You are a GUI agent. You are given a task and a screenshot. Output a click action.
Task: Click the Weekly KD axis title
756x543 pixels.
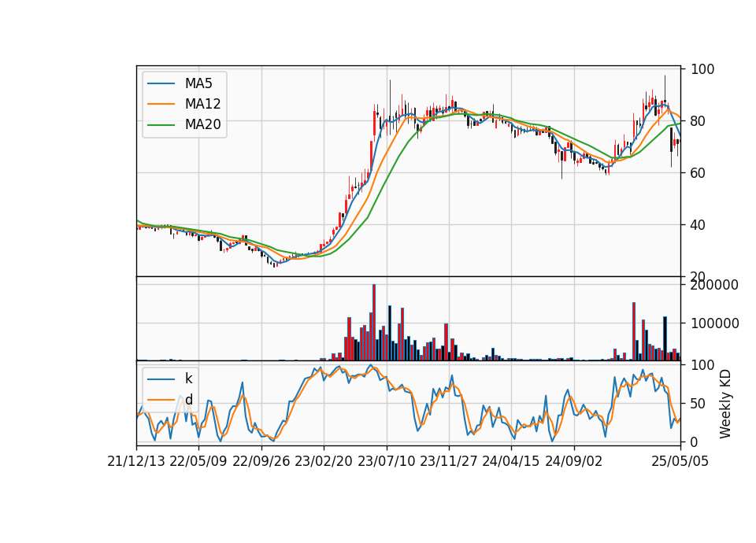725,404
